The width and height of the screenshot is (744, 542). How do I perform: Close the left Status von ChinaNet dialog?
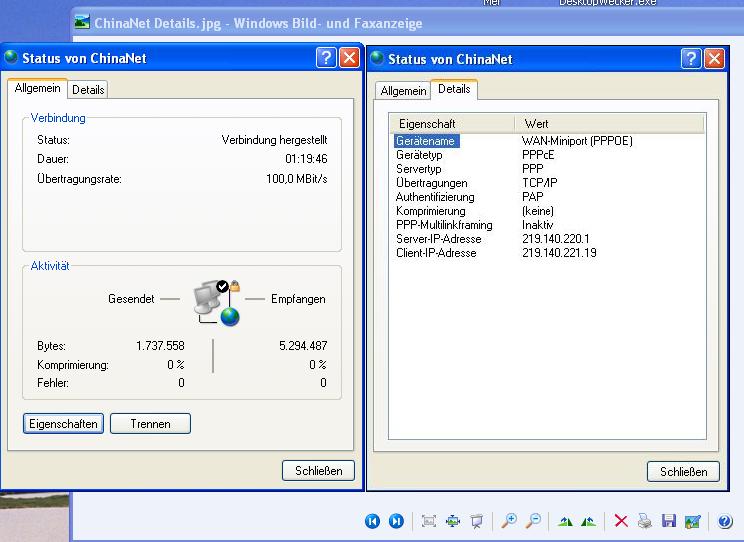point(350,58)
